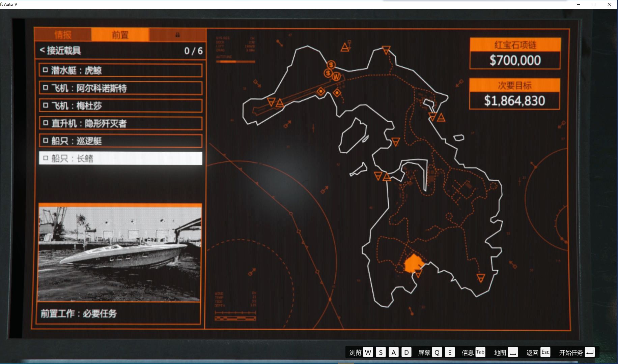Go back using the < chevron beside 接近载具
This screenshot has height=364, width=618.
[42, 50]
